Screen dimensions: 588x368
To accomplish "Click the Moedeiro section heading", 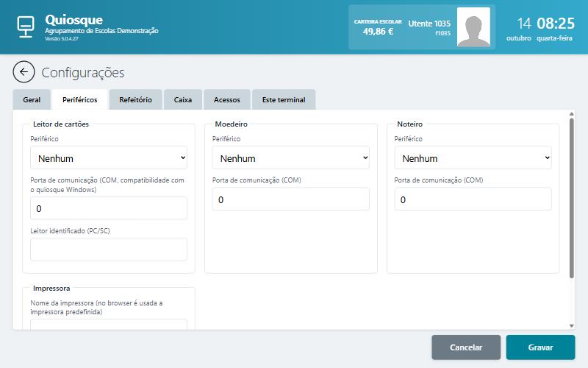I will [x=231, y=124].
